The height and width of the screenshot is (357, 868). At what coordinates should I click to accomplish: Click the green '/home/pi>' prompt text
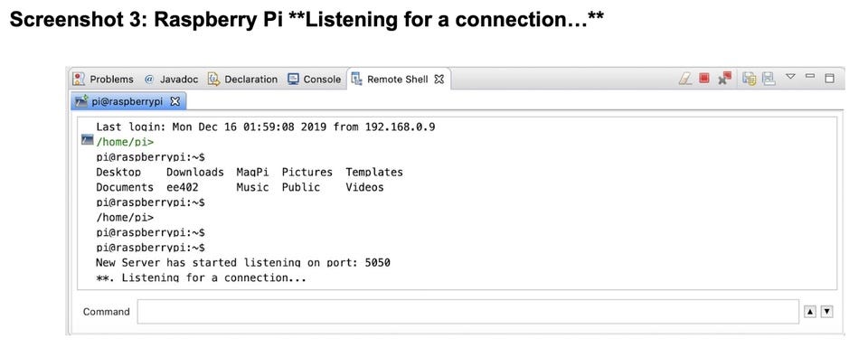pyautogui.click(x=125, y=142)
